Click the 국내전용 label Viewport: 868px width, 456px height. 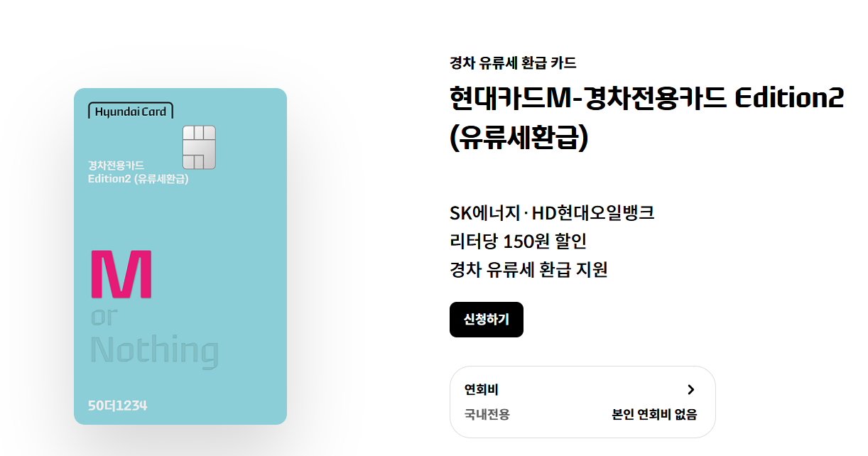pos(487,414)
